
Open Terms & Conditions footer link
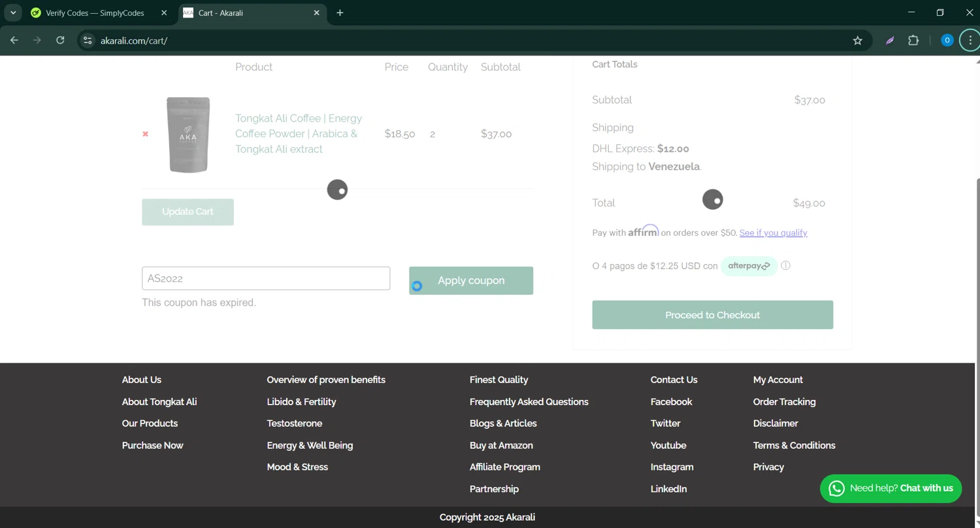coord(794,446)
